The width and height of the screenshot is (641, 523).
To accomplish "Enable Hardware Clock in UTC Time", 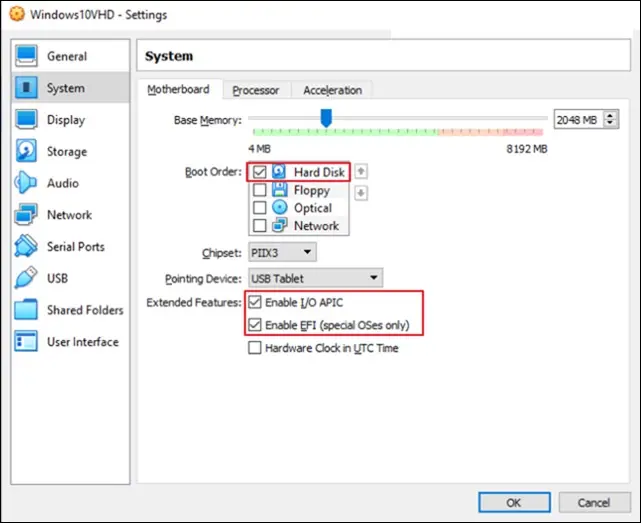I will point(255,348).
